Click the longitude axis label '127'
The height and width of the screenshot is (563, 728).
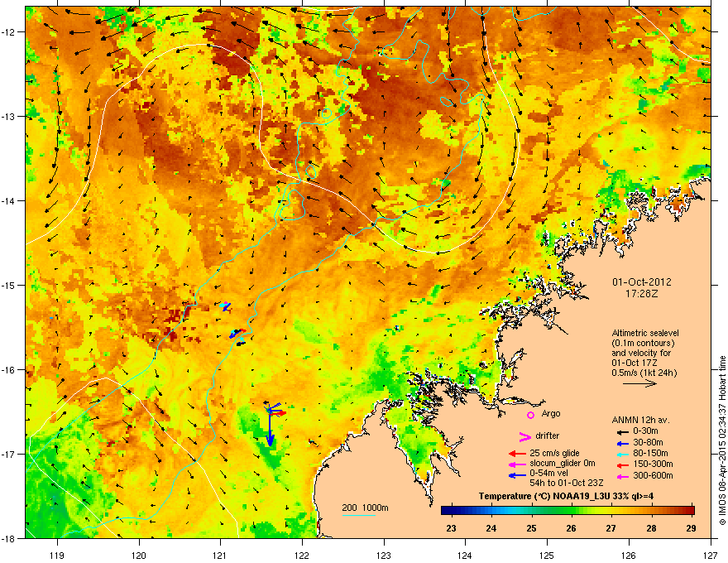pos(711,555)
